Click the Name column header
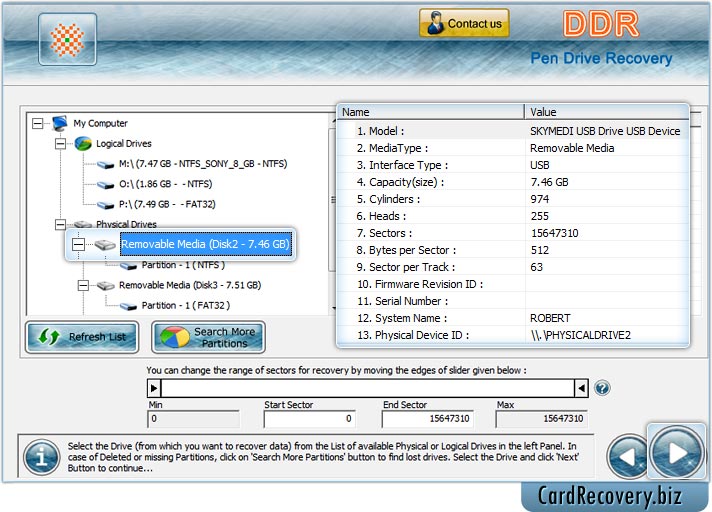This screenshot has height=512, width=712. [431, 112]
